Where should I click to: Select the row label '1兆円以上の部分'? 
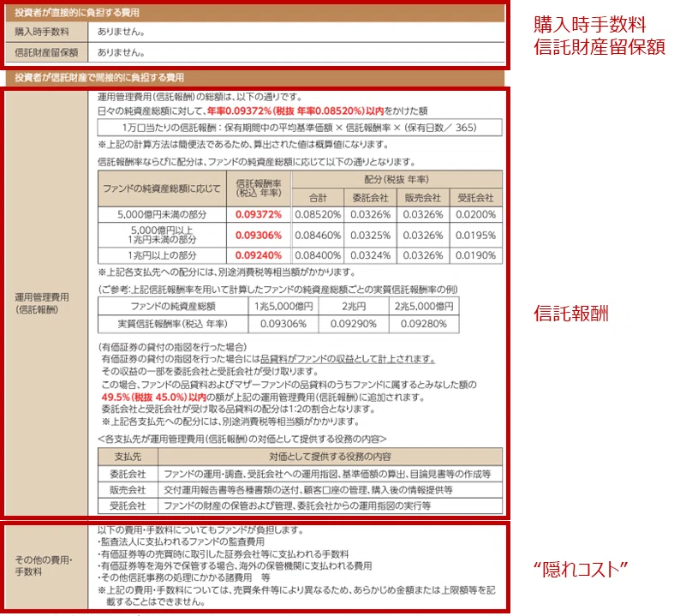click(x=162, y=255)
